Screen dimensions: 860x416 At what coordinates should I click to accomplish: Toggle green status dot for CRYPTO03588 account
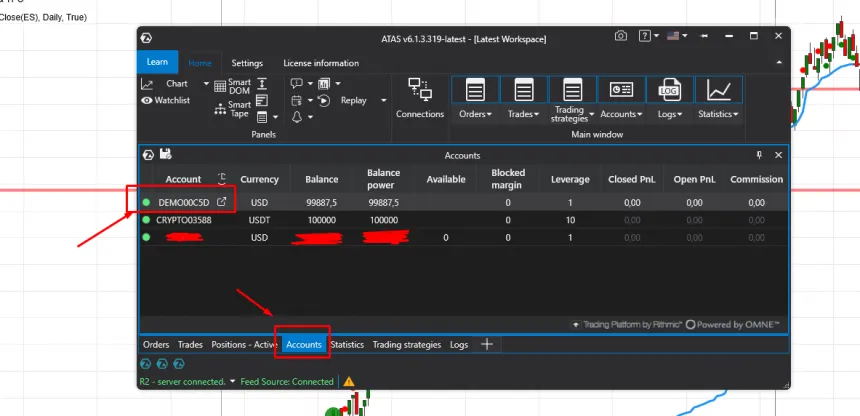click(x=146, y=220)
